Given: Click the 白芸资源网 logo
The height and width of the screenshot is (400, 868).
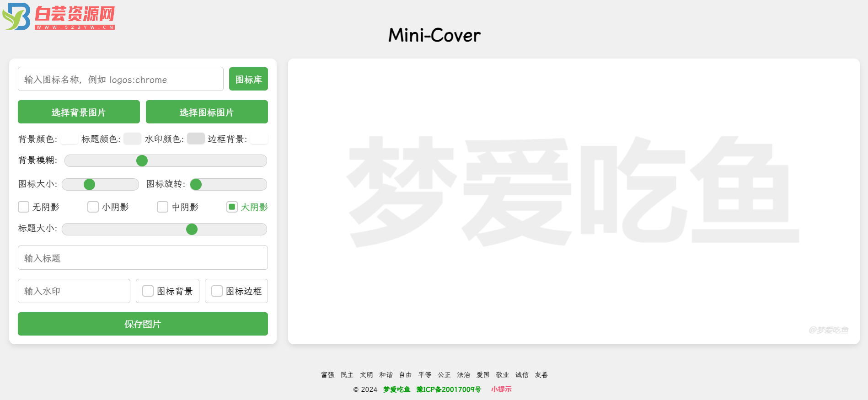Looking at the screenshot, I should pos(59,16).
